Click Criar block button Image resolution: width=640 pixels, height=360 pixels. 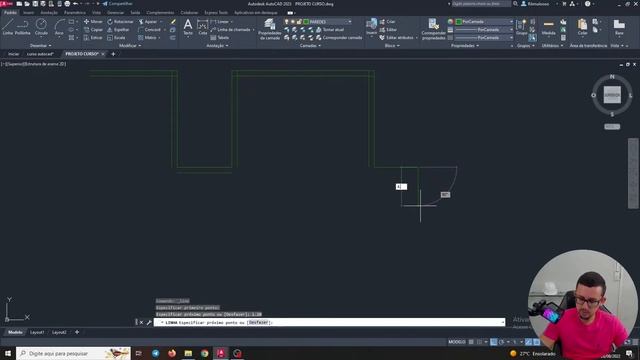click(387, 22)
